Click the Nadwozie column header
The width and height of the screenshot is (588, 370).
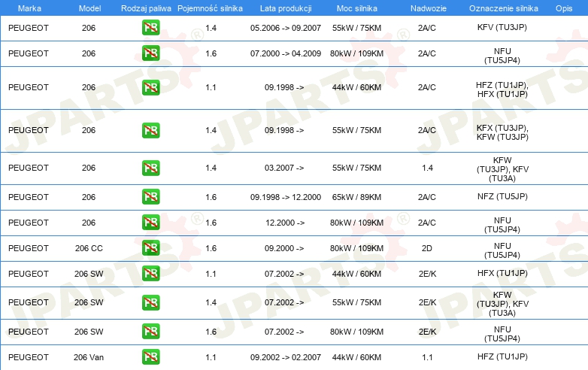pos(429,8)
